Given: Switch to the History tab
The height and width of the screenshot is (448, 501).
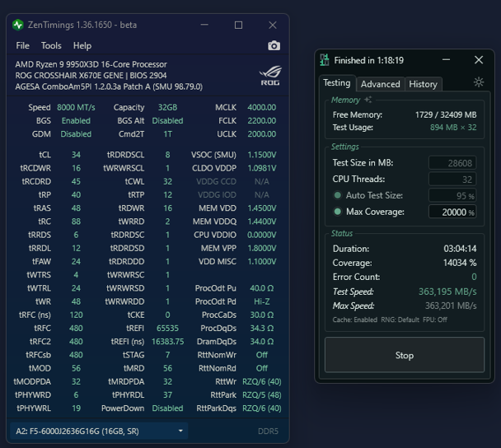Looking at the screenshot, I should click(423, 84).
